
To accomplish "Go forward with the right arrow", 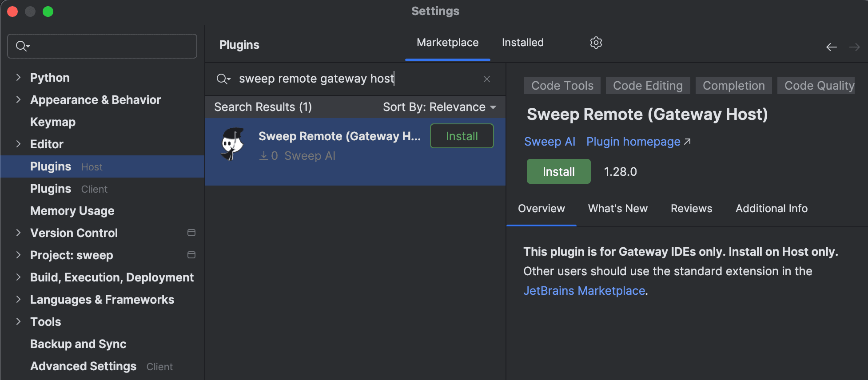I will click(x=854, y=47).
